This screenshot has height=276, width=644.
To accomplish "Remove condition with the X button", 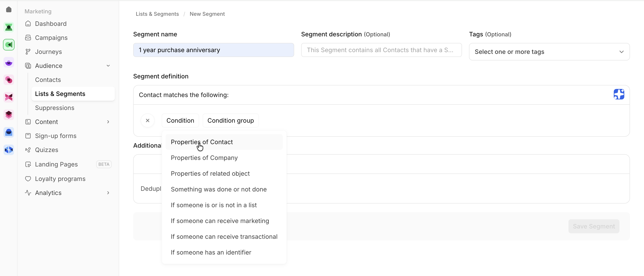I will (x=147, y=120).
